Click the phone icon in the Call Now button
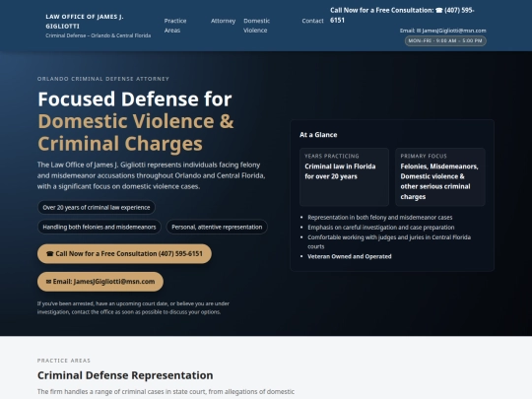This screenshot has height=399, width=532. pyautogui.click(x=50, y=253)
